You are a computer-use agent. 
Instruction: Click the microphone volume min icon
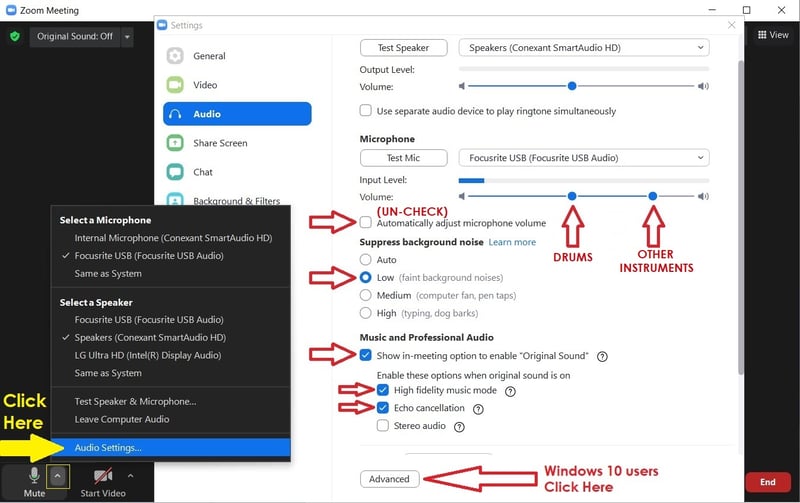tap(462, 196)
